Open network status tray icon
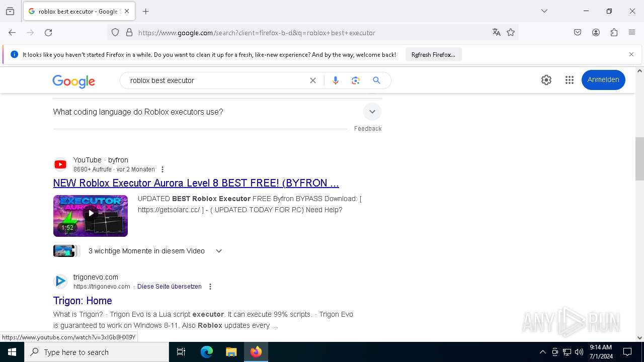644x362 pixels. 567,352
